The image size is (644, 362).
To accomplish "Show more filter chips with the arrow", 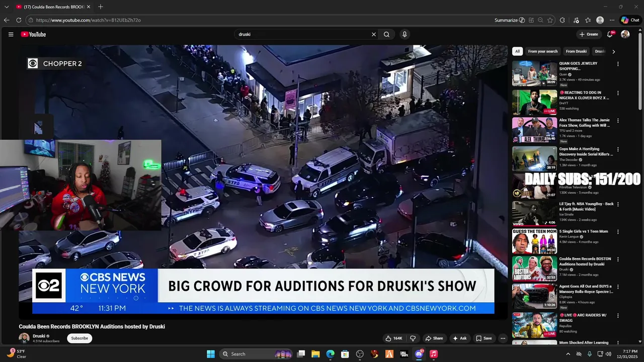I will point(613,51).
